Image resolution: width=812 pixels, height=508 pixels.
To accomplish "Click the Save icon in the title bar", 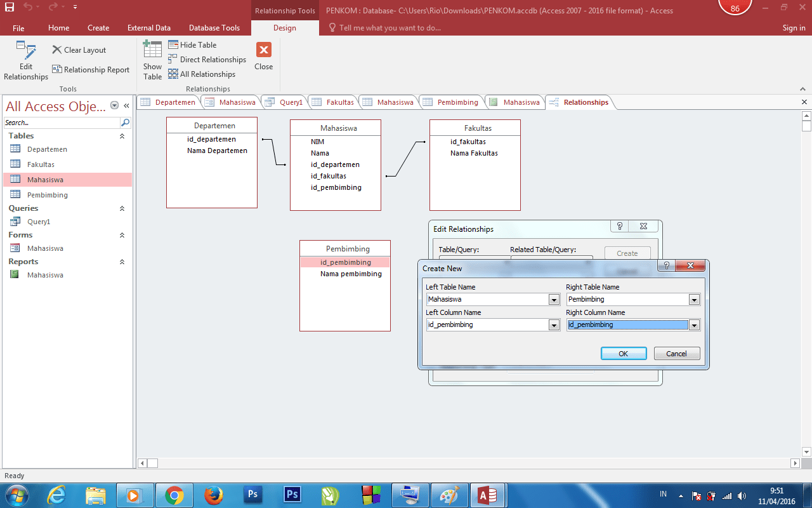I will tap(10, 7).
